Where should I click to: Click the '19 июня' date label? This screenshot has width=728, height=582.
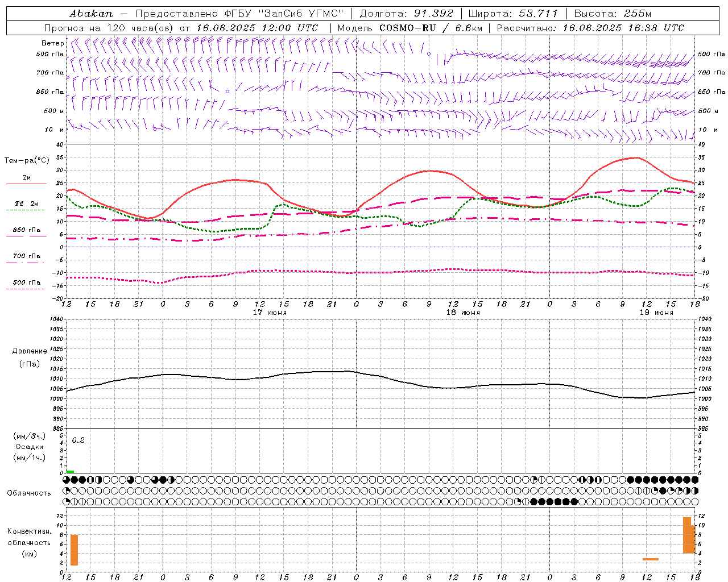(x=656, y=313)
